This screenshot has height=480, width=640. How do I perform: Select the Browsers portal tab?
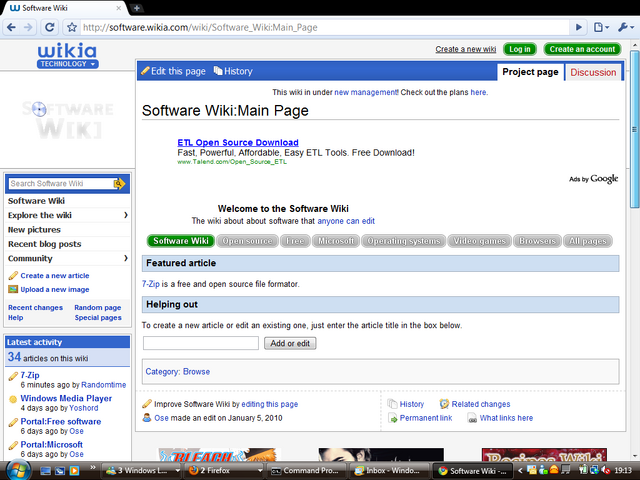tap(537, 241)
